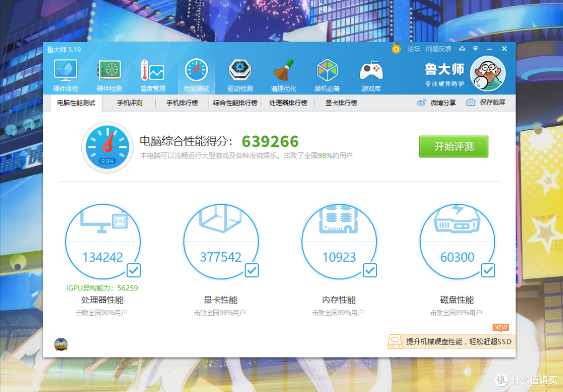The height and width of the screenshot is (392, 563).
Task: Open 清理优化 cleanup broom icon
Action: point(284,76)
